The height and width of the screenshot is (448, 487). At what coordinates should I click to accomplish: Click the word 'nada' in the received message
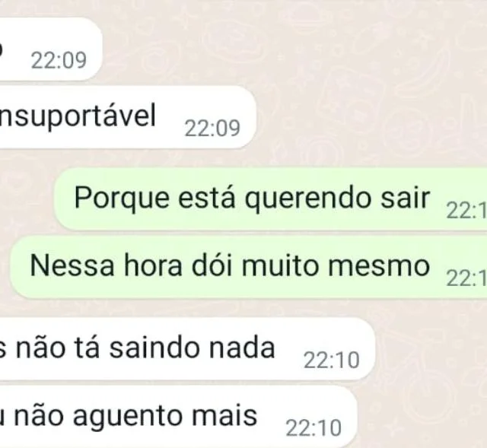tap(242, 348)
